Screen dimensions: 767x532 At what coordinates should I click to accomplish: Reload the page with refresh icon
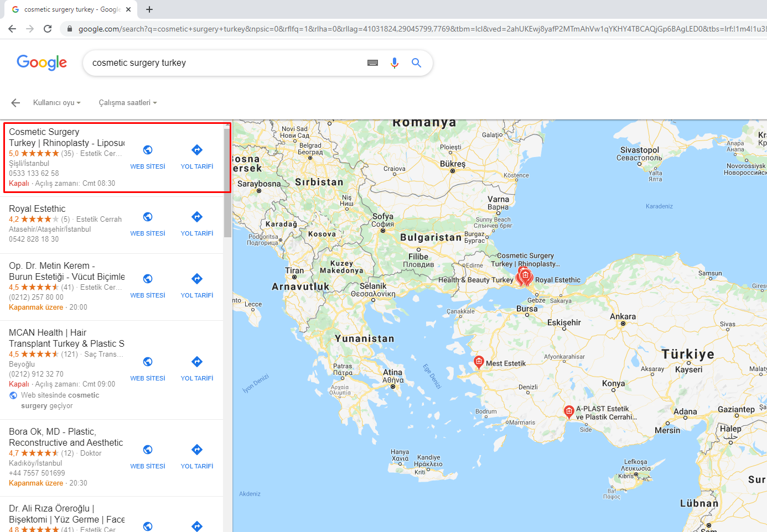click(48, 29)
